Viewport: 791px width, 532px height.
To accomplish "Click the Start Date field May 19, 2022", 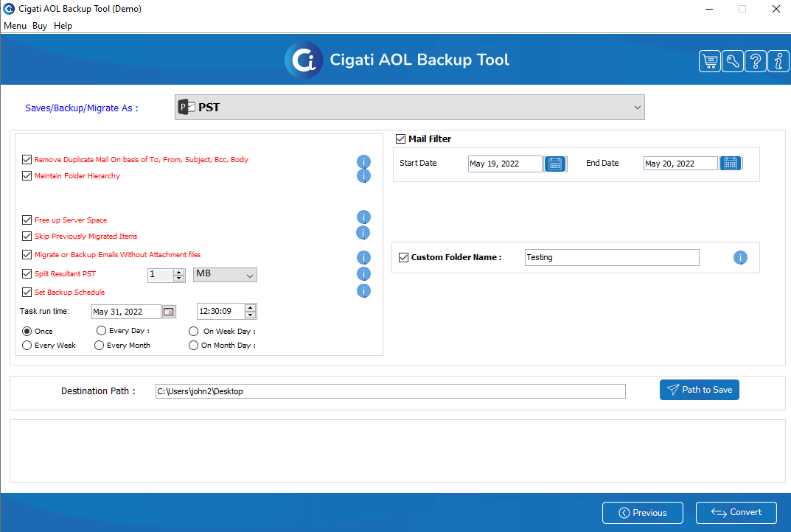I will (x=505, y=164).
